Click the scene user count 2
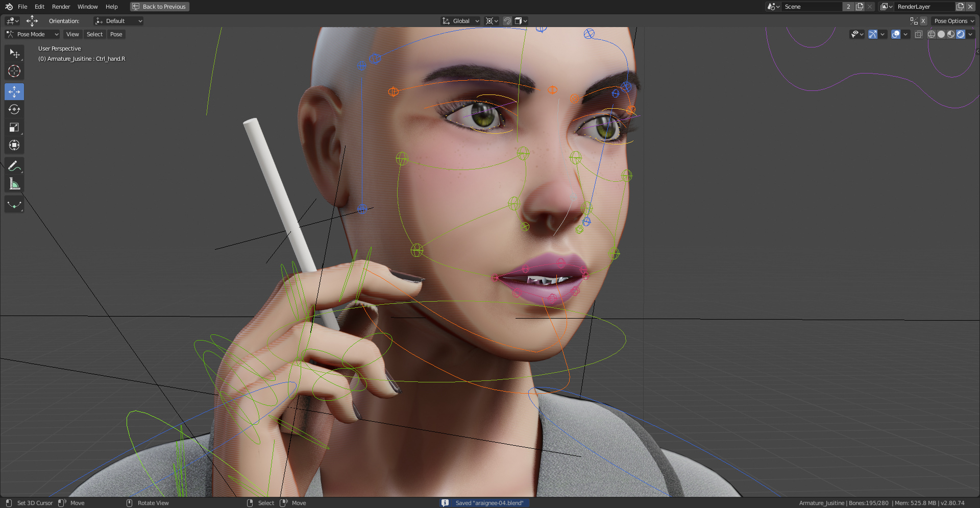Image resolution: width=980 pixels, height=508 pixels. (x=848, y=7)
